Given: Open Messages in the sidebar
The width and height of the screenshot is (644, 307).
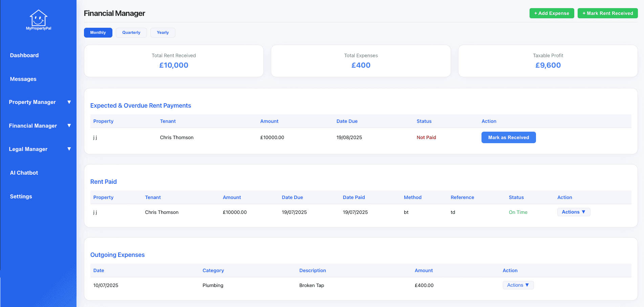Looking at the screenshot, I should click(23, 79).
